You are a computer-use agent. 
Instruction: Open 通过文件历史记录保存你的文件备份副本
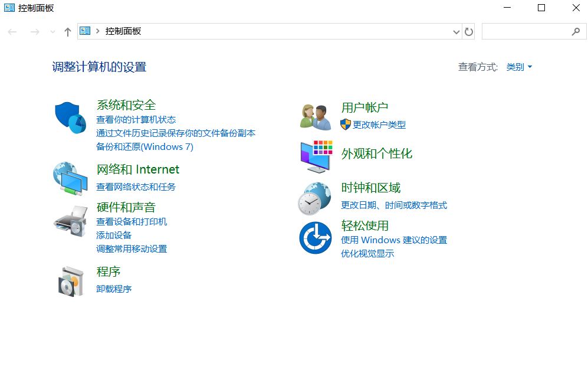coord(176,133)
